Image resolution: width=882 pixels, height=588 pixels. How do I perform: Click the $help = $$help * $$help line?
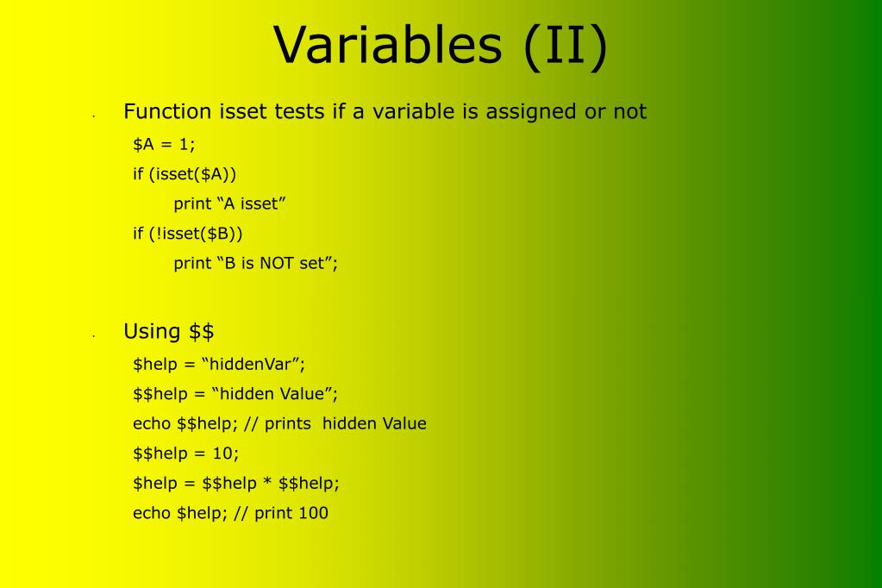(236, 484)
